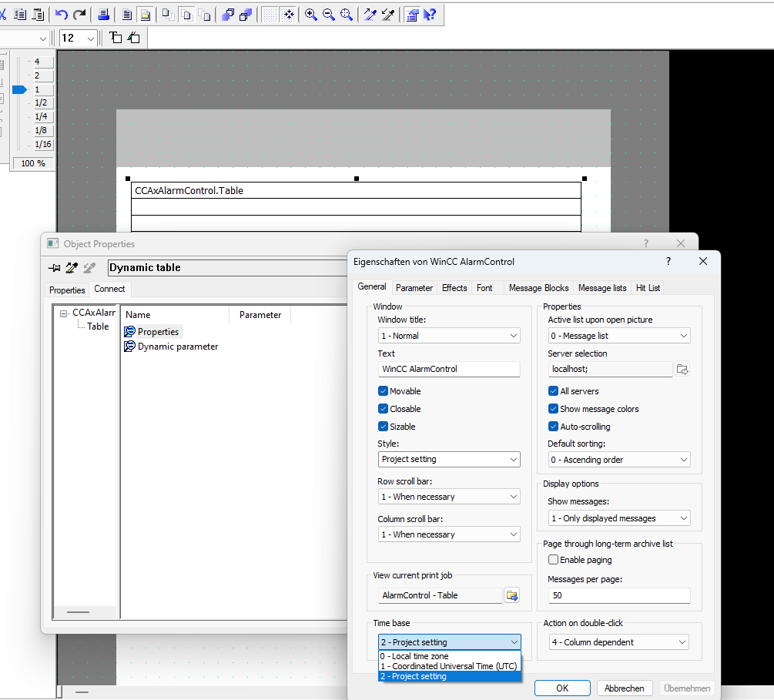Click the Zoom out magnifier icon
774x700 pixels.
tap(329, 15)
